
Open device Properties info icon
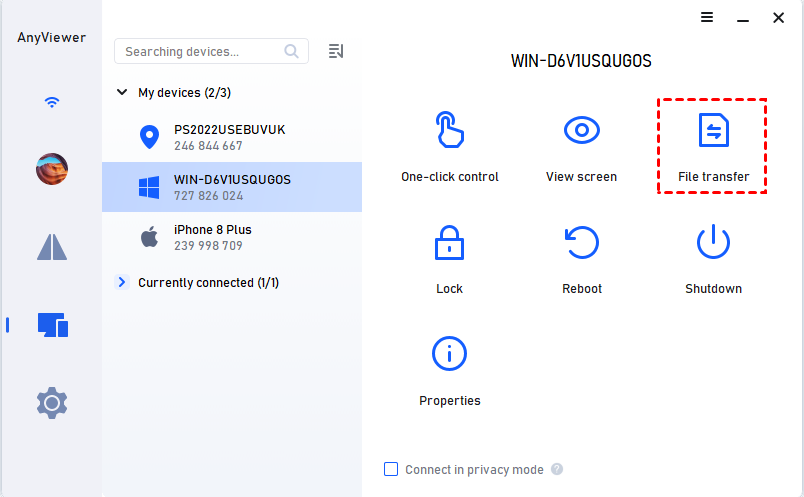pyautogui.click(x=449, y=353)
